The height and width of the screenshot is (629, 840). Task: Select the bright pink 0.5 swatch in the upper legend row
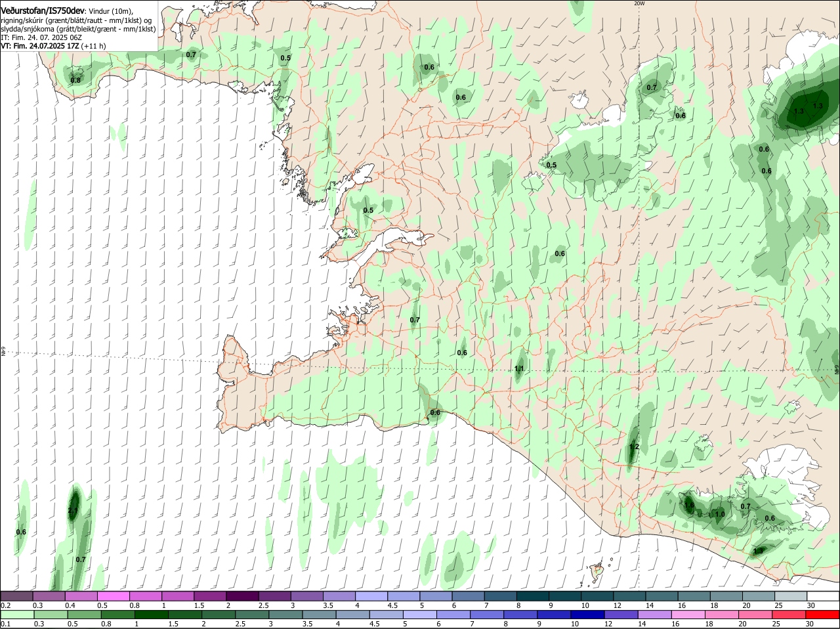(x=113, y=596)
